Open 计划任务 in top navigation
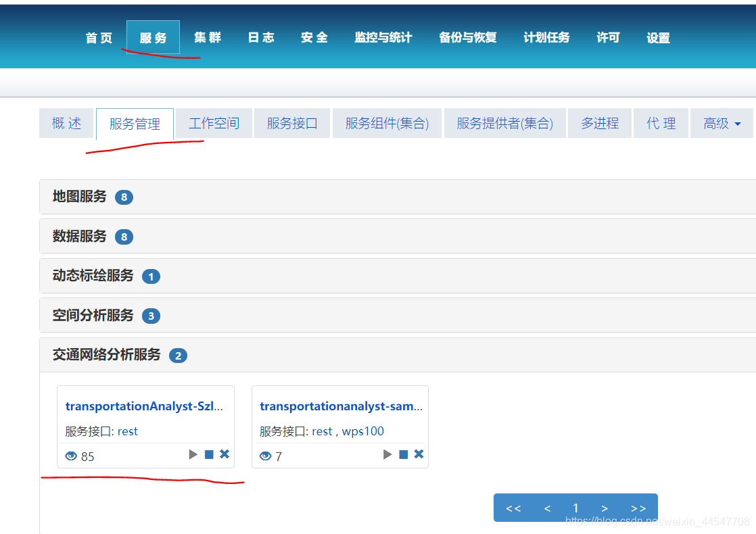 (547, 38)
